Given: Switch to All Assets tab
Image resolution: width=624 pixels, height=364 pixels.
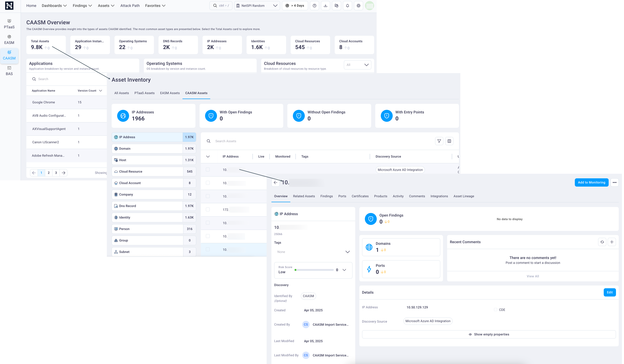Looking at the screenshot, I should point(122,93).
